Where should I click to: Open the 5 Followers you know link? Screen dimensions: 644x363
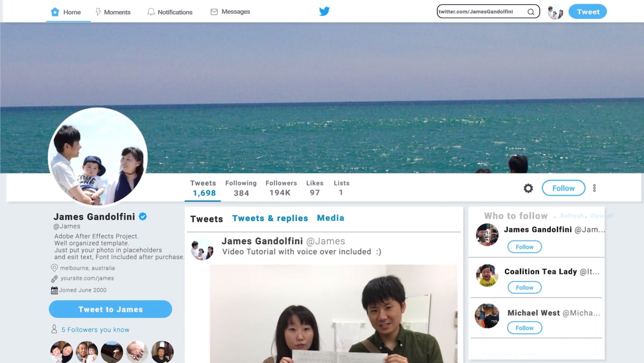coord(95,329)
